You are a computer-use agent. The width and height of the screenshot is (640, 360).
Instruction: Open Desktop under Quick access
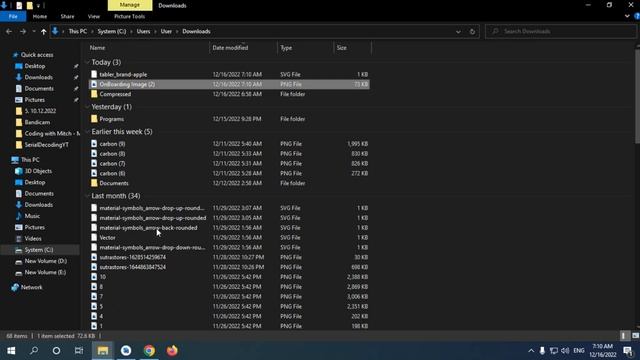coord(35,66)
